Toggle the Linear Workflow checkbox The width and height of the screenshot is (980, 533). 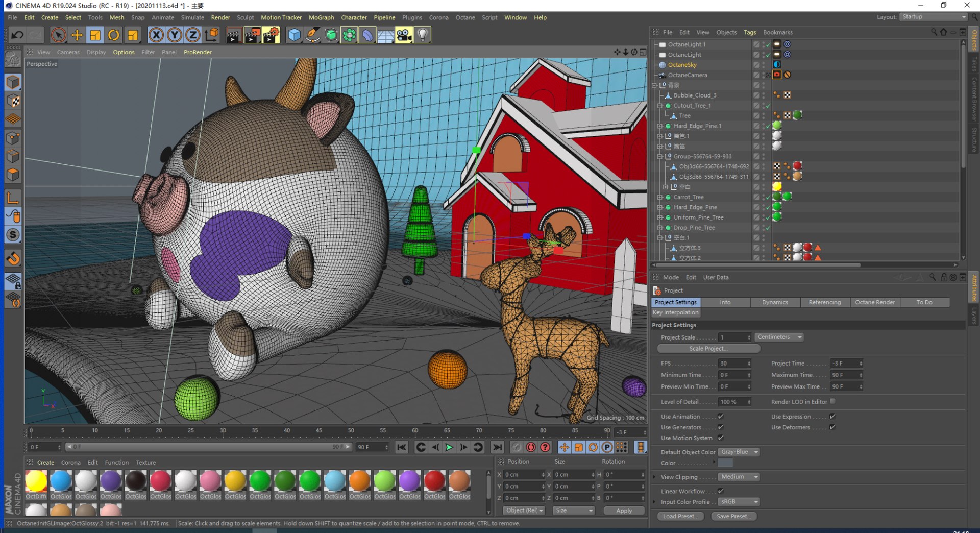pos(721,491)
